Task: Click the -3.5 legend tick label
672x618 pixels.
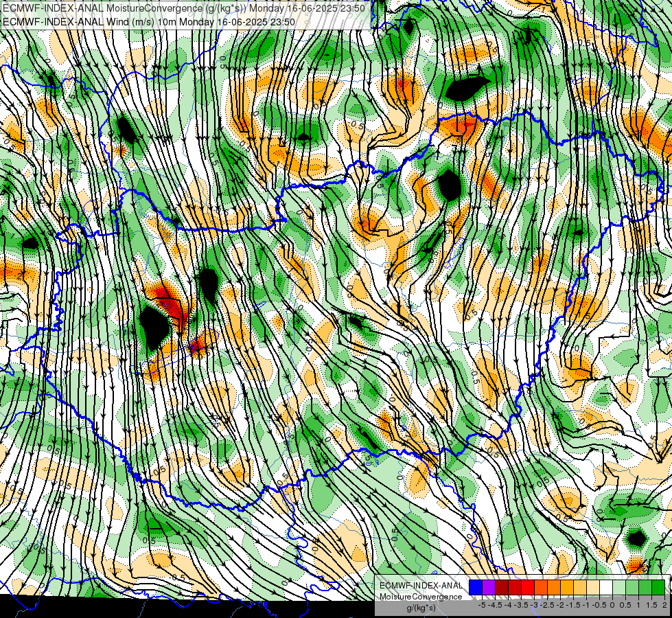Action: tap(521, 605)
